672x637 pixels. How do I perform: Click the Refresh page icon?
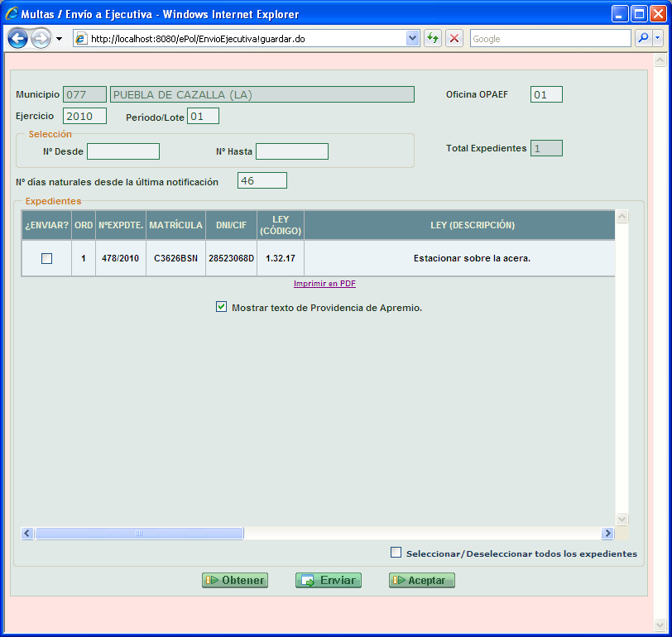(x=433, y=39)
